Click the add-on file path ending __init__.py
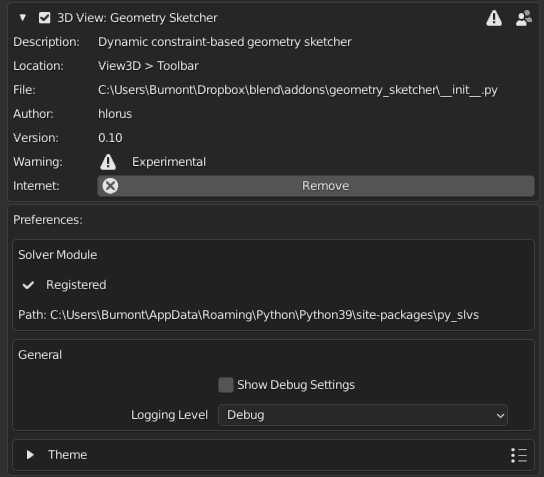Image resolution: width=544 pixels, height=477 pixels. coord(298,90)
